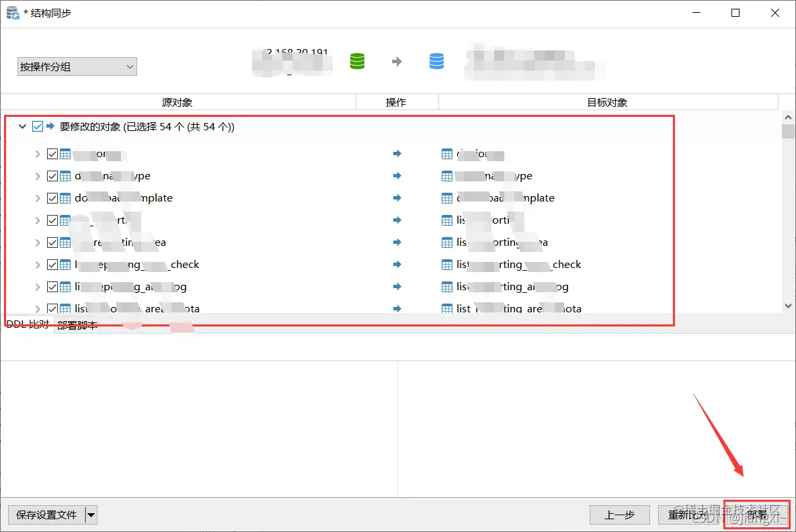The width and height of the screenshot is (796, 532).
Task: Uncheck the 要修改的对象 select-all checkbox
Action: (x=38, y=126)
